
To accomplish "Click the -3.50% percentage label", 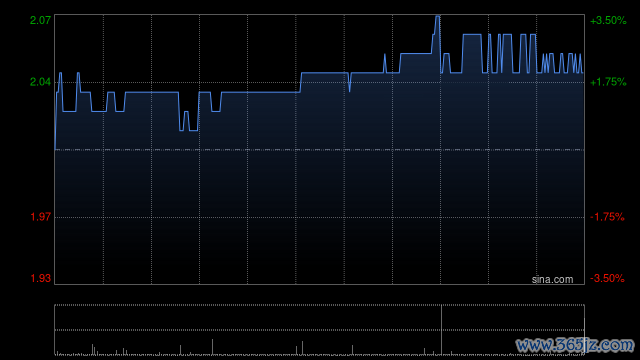I will click(607, 278).
